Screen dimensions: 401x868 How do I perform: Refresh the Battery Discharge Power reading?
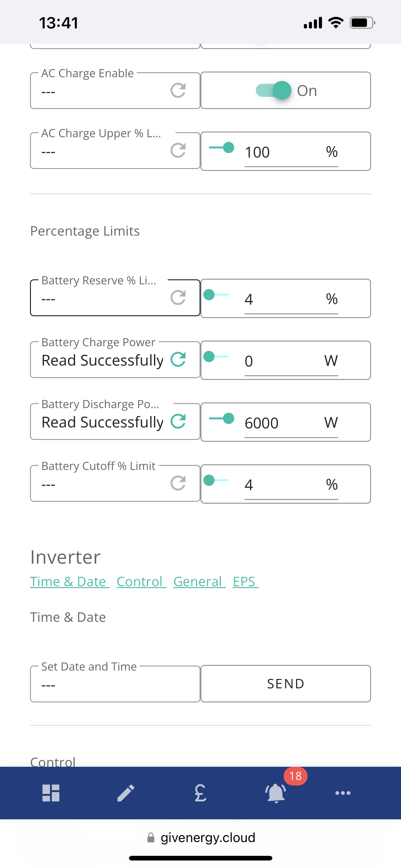pyautogui.click(x=178, y=421)
